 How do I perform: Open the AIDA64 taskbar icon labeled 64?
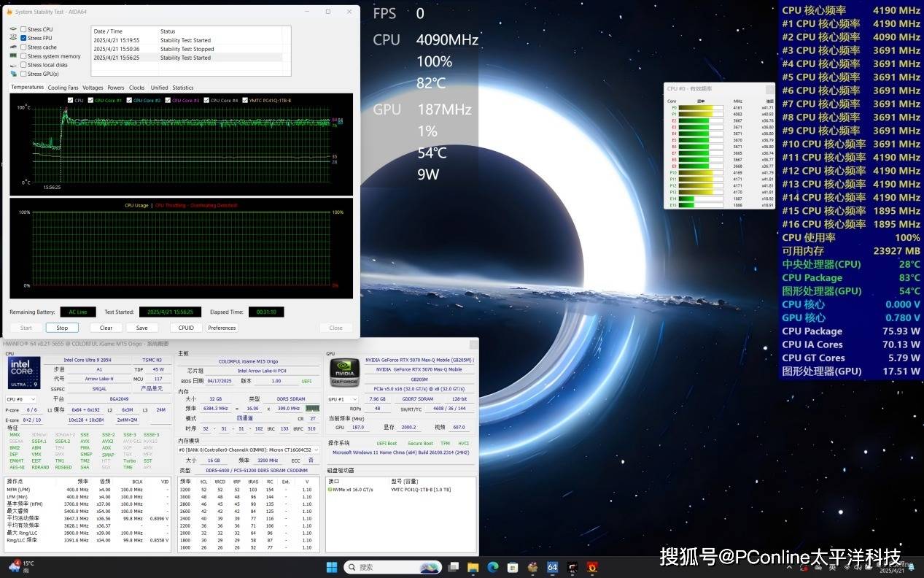point(552,567)
